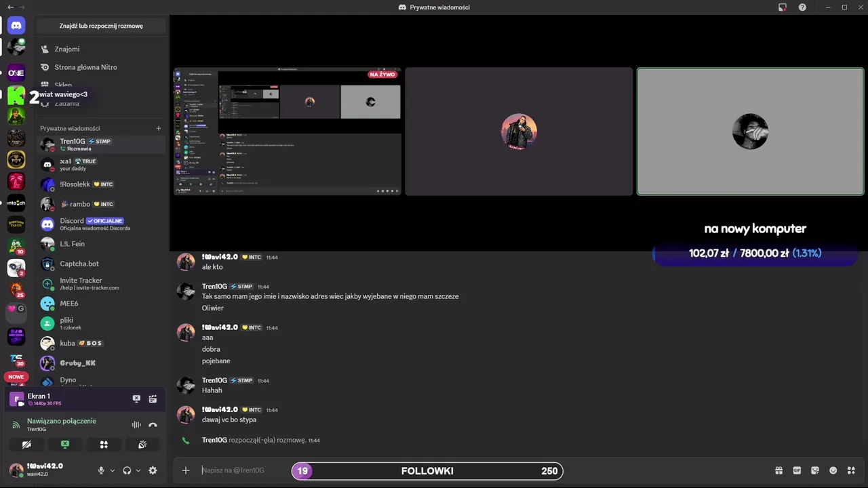The image size is (868, 488).
Task: Click 'Prywatne wiadomości' section header
Action: (70, 128)
